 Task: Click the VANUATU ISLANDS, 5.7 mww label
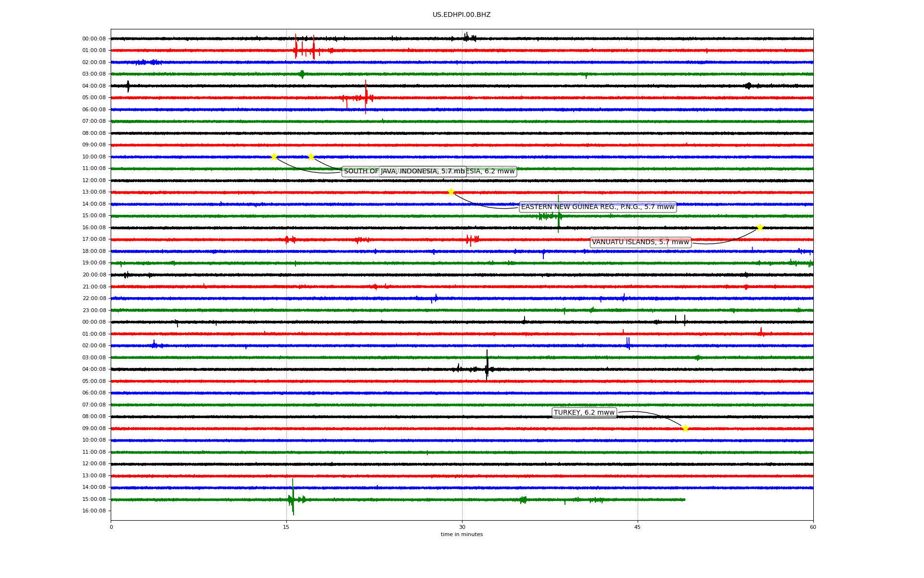(641, 242)
